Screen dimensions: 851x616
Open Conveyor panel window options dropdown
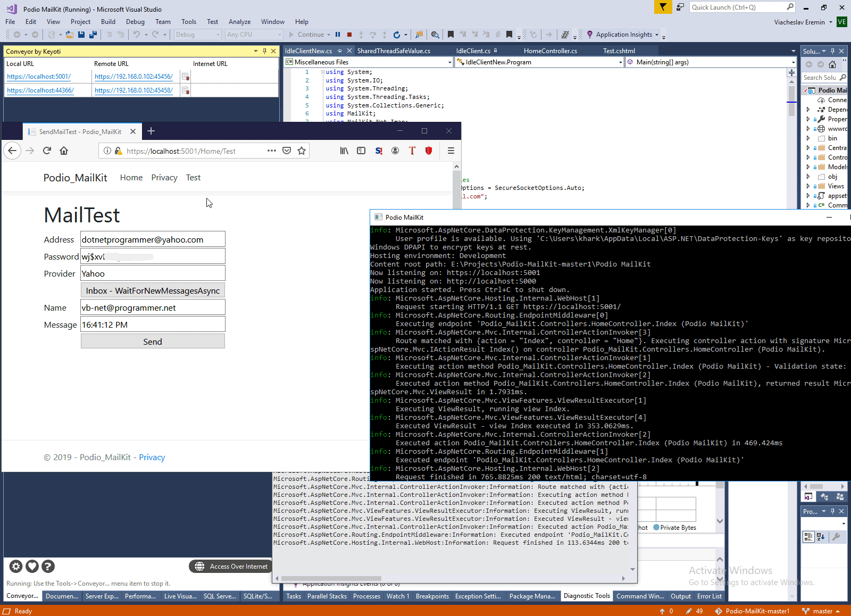[x=256, y=51]
